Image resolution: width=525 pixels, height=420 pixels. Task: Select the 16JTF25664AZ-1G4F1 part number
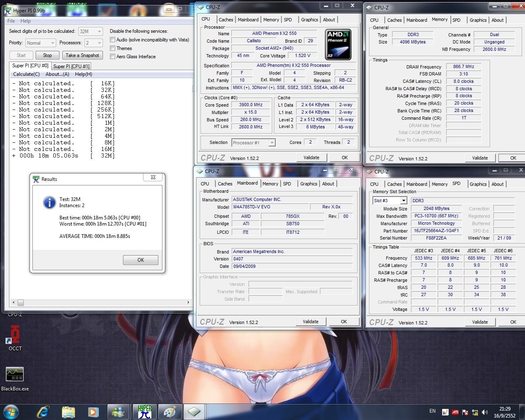click(436, 231)
